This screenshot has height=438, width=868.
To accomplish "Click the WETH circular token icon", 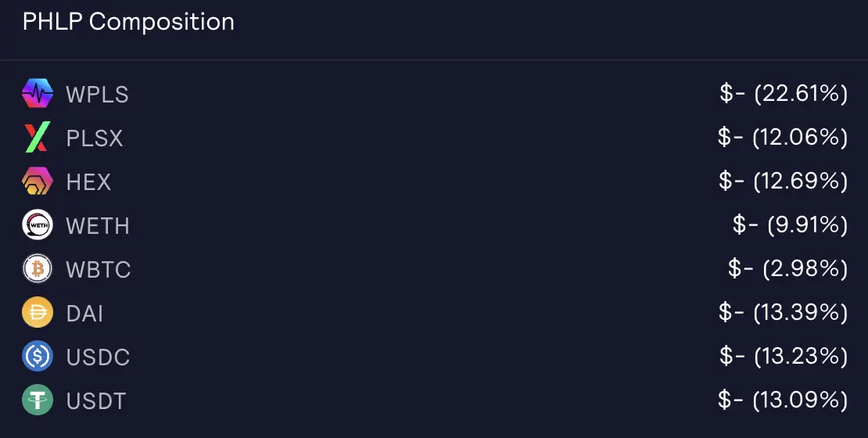I will (x=38, y=224).
